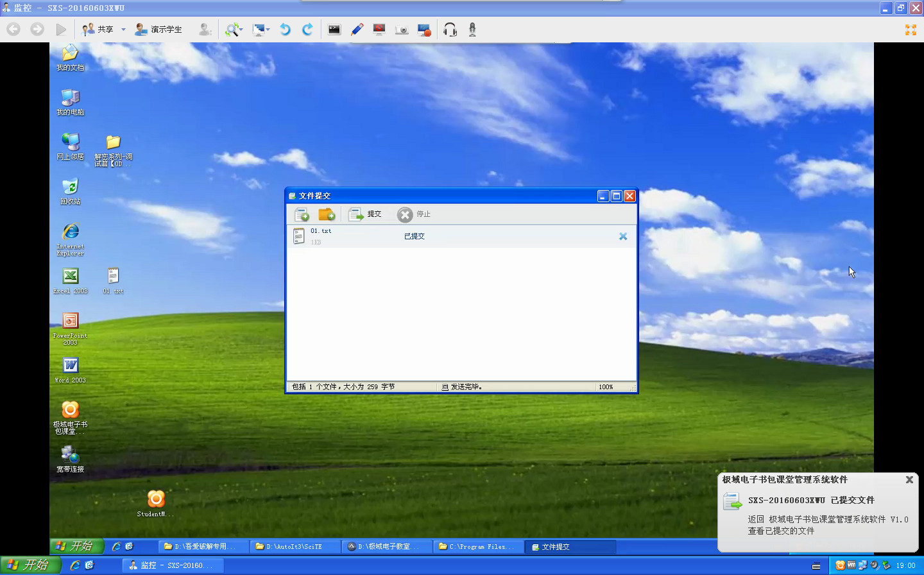
Task: Click the add file icon in 文件提交 window
Action: click(302, 214)
